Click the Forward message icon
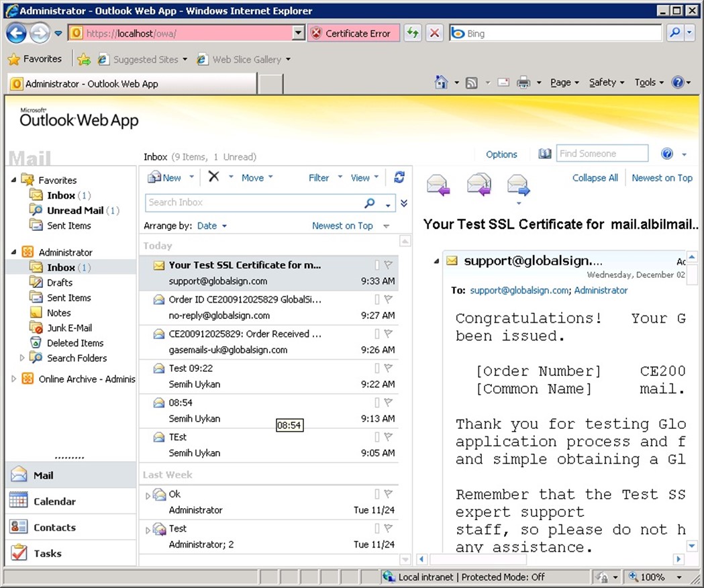Screen dimensions: 704x588 pos(518,184)
